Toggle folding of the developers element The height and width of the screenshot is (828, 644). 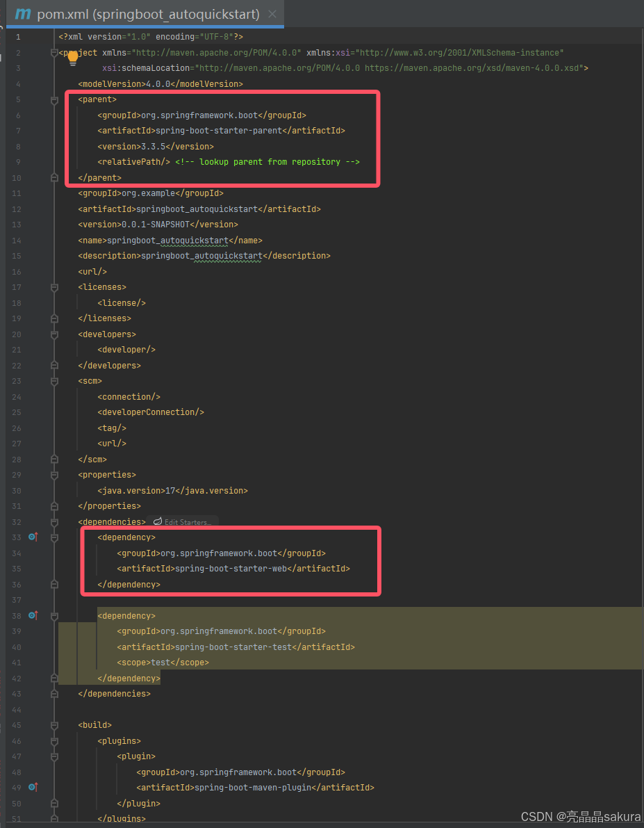pyautogui.click(x=54, y=334)
